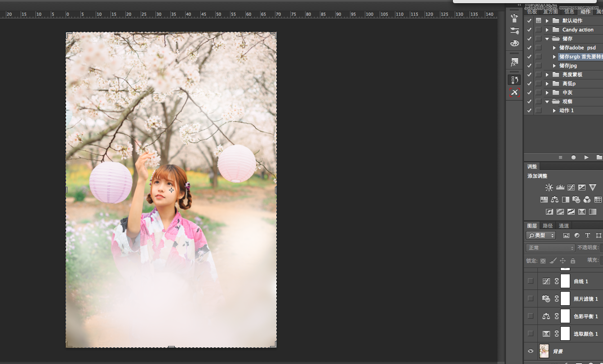
Task: Open the Styles (fx) panel icon
Action: (x=514, y=62)
